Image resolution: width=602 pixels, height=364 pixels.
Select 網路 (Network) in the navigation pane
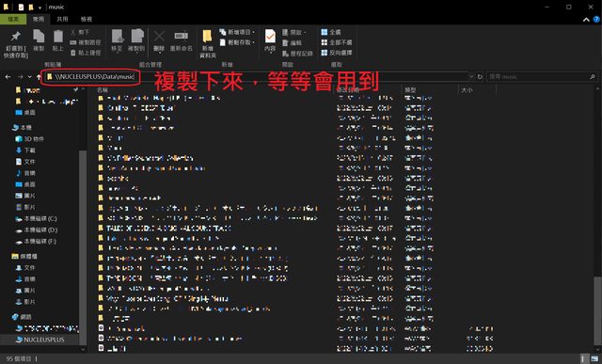[x=23, y=317]
